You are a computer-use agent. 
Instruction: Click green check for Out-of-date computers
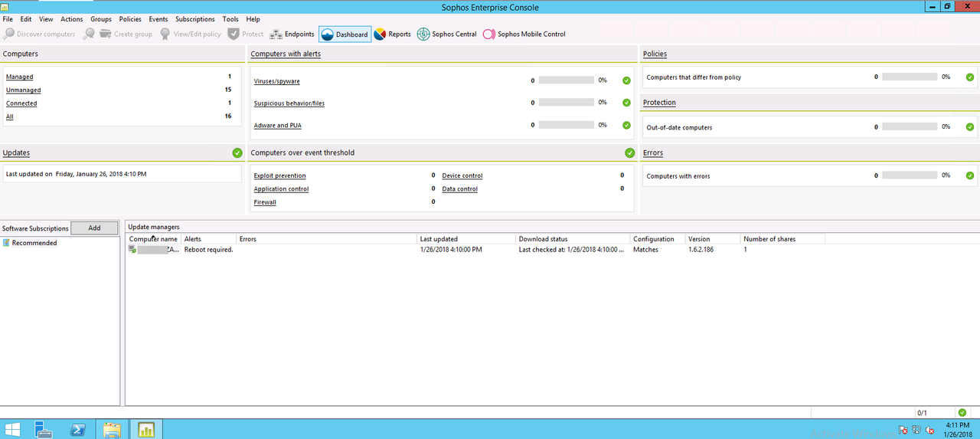970,127
